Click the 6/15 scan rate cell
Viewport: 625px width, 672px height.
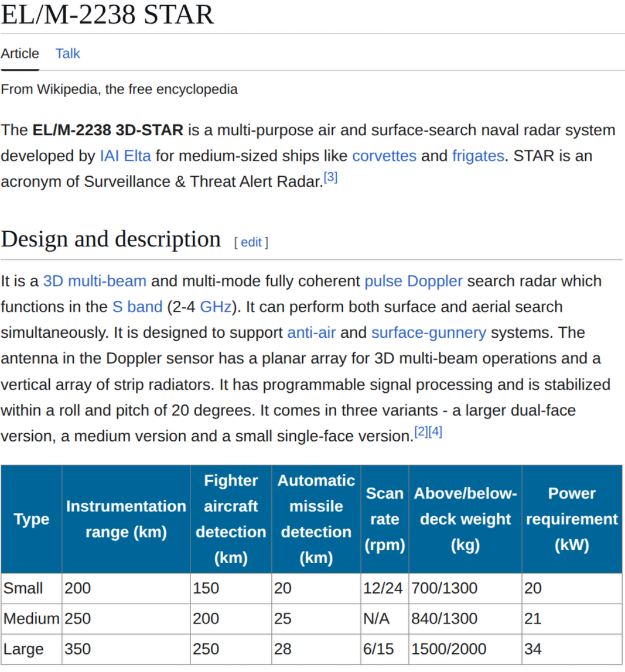pos(385,649)
